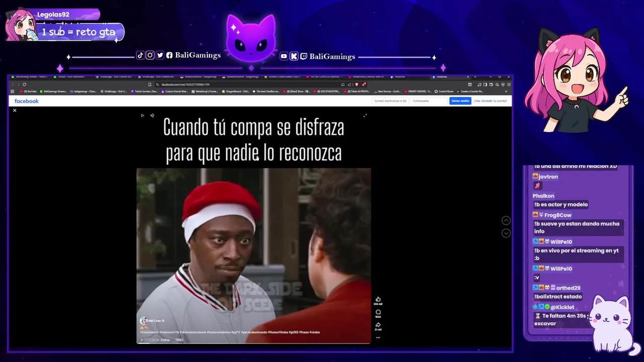Open the YouTube bookmark
The width and height of the screenshot is (644, 362).
pyautogui.click(x=29, y=92)
